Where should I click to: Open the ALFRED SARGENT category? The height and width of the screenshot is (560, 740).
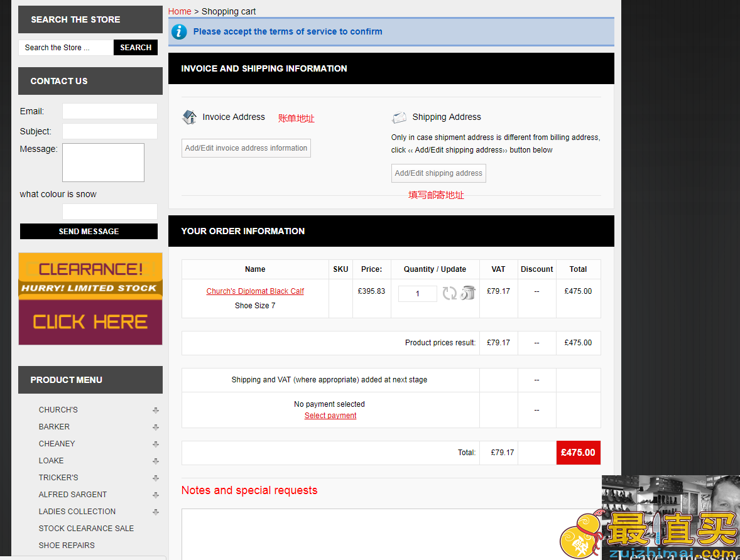click(73, 495)
